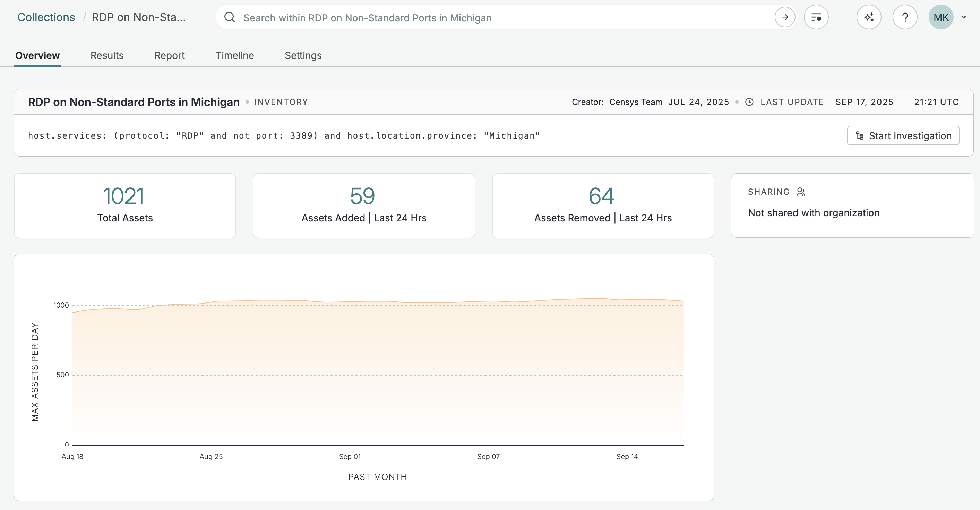The width and height of the screenshot is (980, 510).
Task: Focus the search within collection field
Action: (x=506, y=17)
